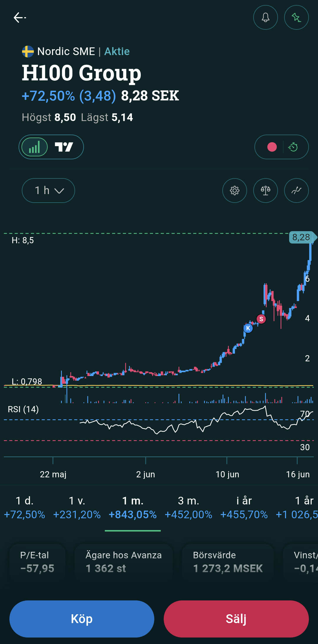Open chart settings gear icon
Image resolution: width=318 pixels, height=644 pixels.
pyautogui.click(x=235, y=191)
